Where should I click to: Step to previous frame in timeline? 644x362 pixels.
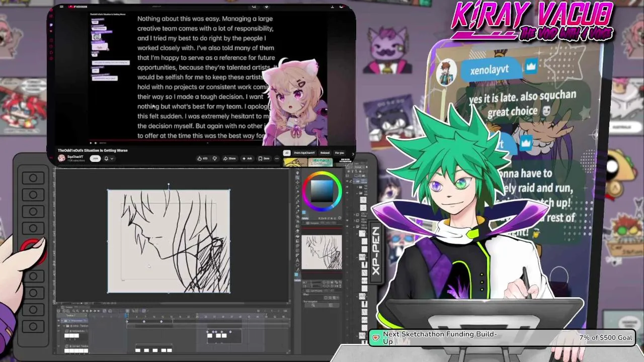87,311
